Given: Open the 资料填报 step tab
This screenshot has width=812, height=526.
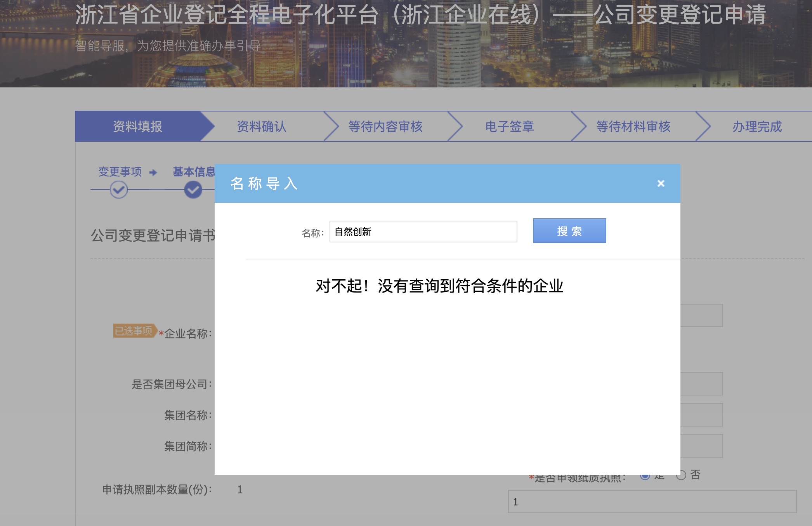Looking at the screenshot, I should (x=138, y=127).
